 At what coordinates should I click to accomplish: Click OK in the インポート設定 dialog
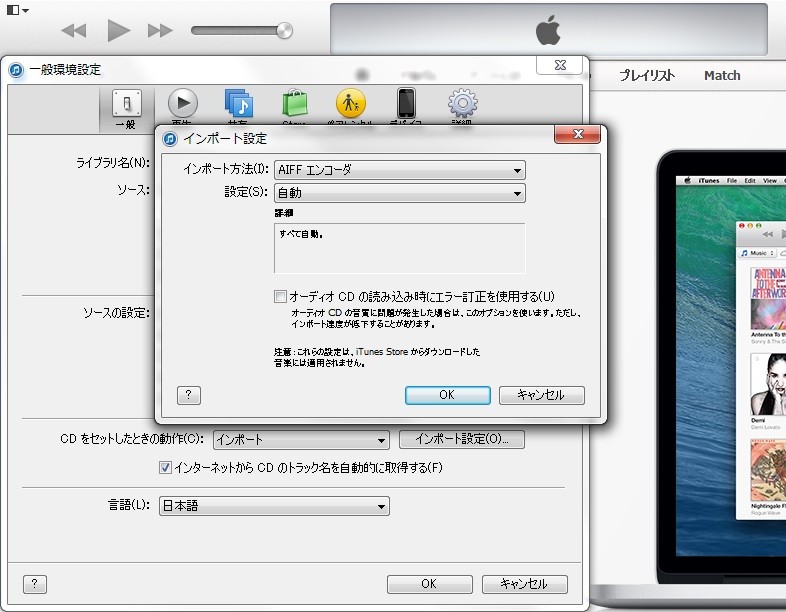(447, 395)
